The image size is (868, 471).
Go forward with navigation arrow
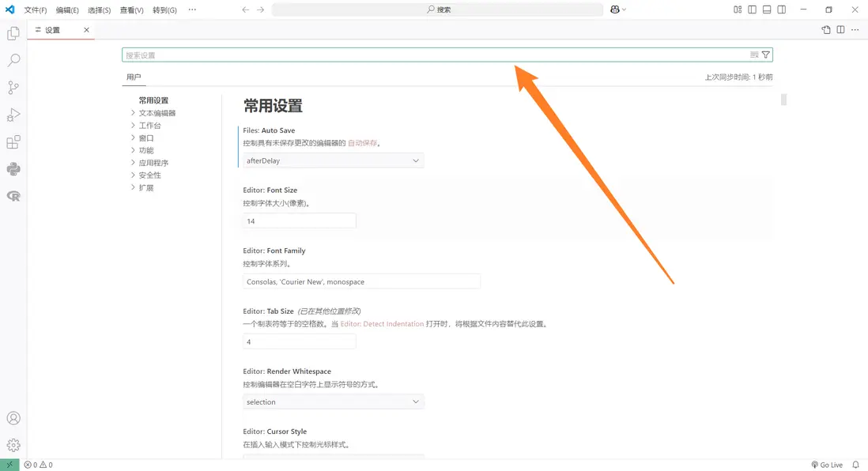(x=261, y=9)
